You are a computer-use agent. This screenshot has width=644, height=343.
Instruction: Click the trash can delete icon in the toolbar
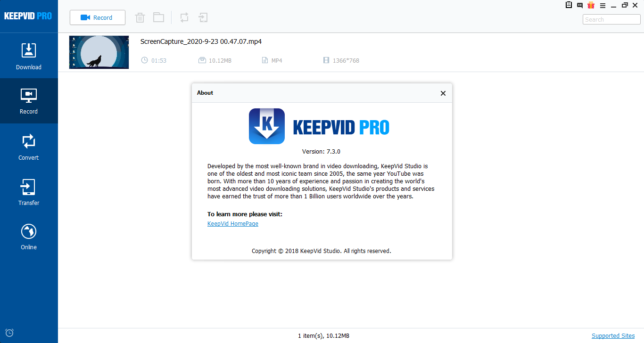tap(140, 17)
